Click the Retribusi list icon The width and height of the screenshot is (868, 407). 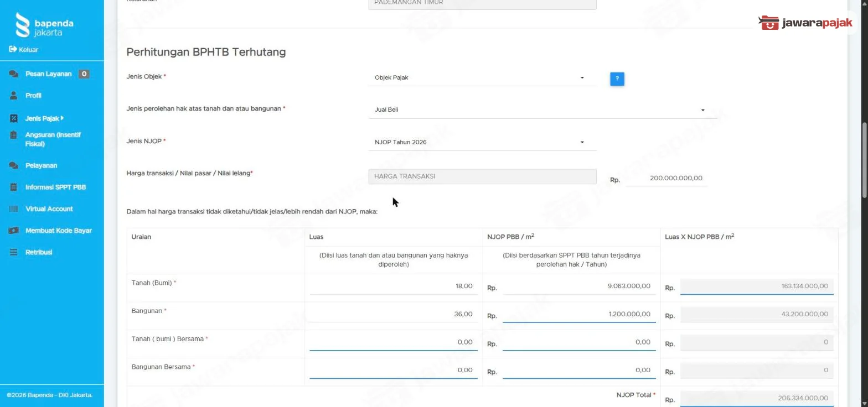pos(14,252)
